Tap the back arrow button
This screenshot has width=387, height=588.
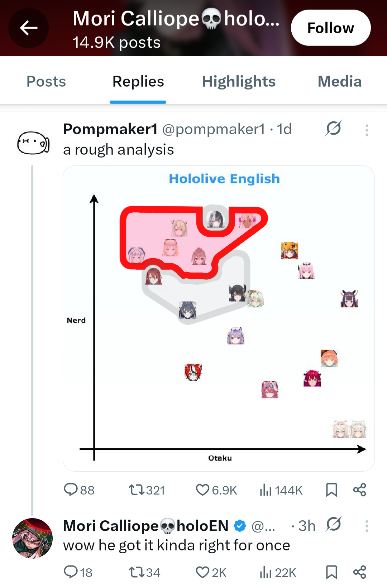pyautogui.click(x=29, y=28)
